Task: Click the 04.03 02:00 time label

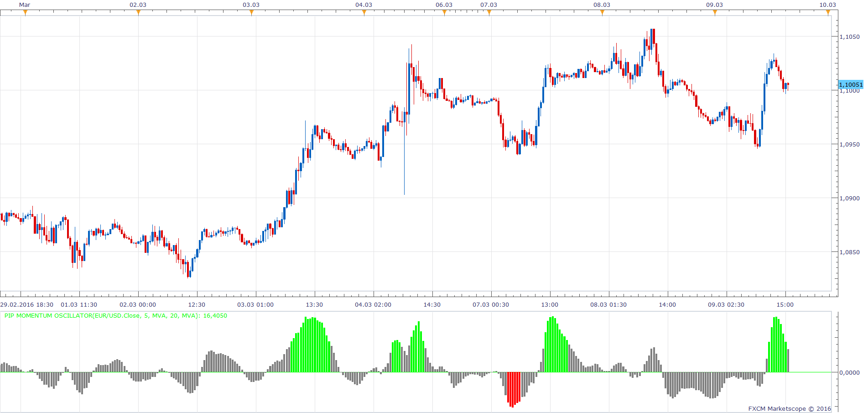Action: [373, 304]
